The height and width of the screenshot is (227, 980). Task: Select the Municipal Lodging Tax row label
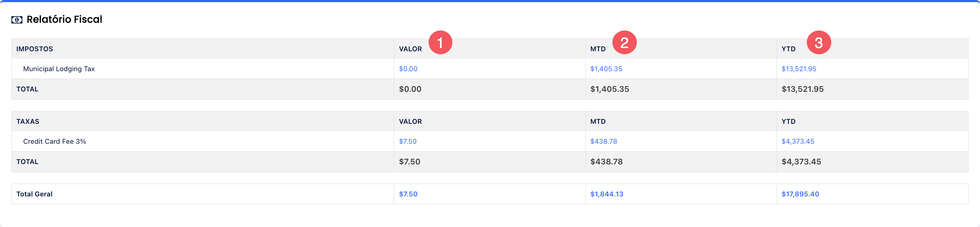pos(59,69)
